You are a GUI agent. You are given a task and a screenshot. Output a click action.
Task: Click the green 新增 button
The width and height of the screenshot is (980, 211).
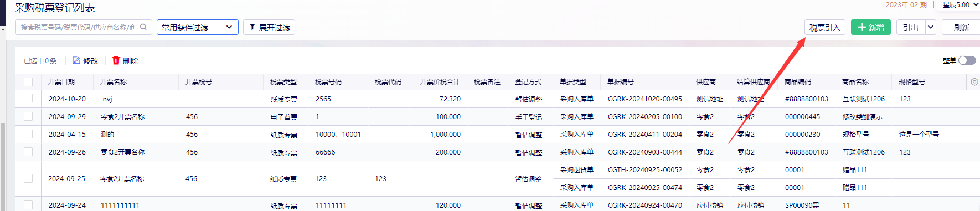click(x=871, y=27)
